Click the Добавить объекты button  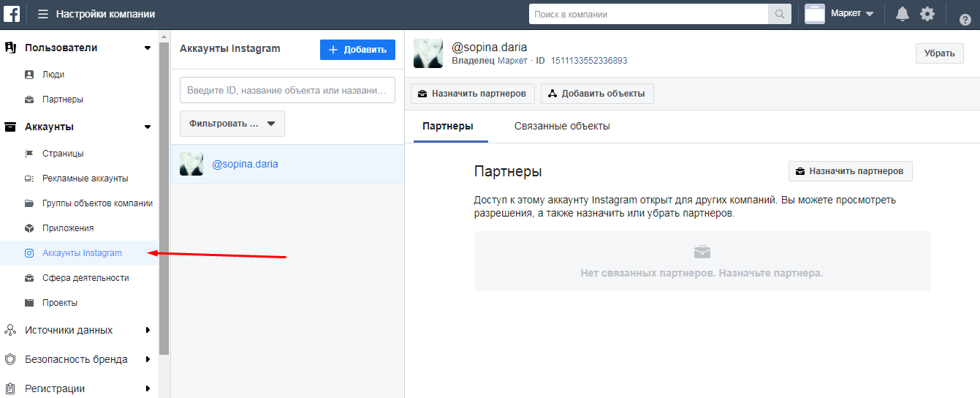[597, 94]
